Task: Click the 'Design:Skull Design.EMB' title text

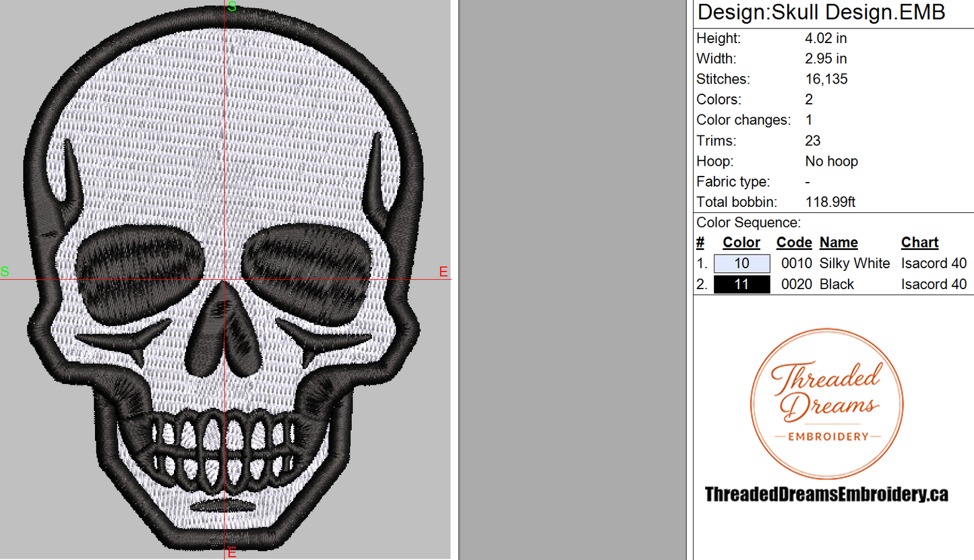Action: point(821,12)
